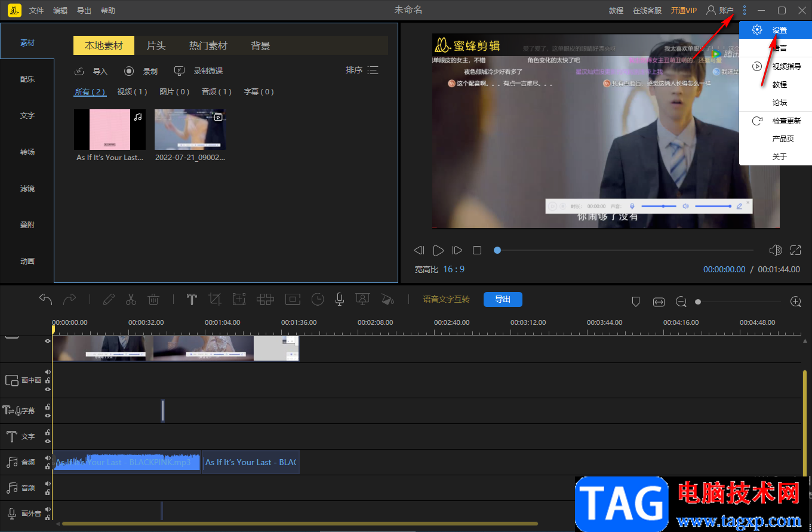The width and height of the screenshot is (812, 532).
Task: Toggle visibility of the 画中画 track
Action: 48,389
